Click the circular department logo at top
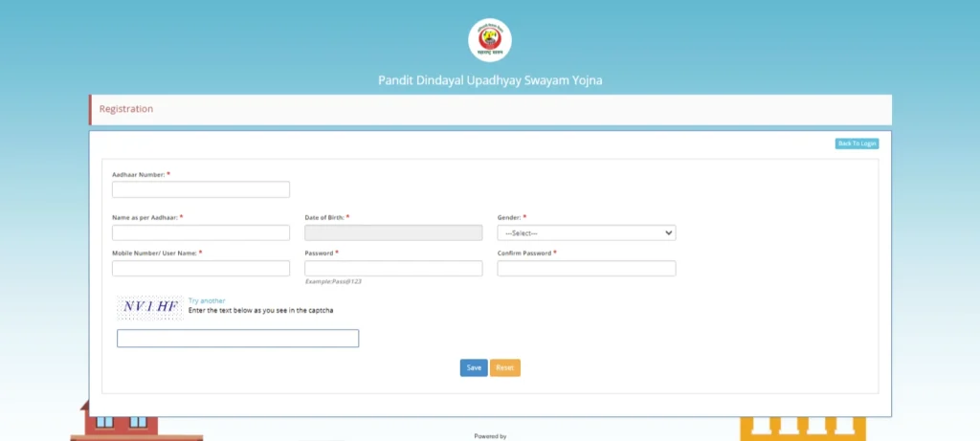 pos(490,40)
